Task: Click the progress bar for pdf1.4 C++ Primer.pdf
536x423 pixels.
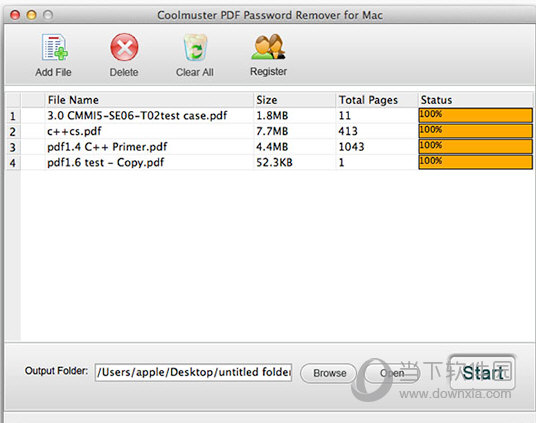Action: (475, 147)
